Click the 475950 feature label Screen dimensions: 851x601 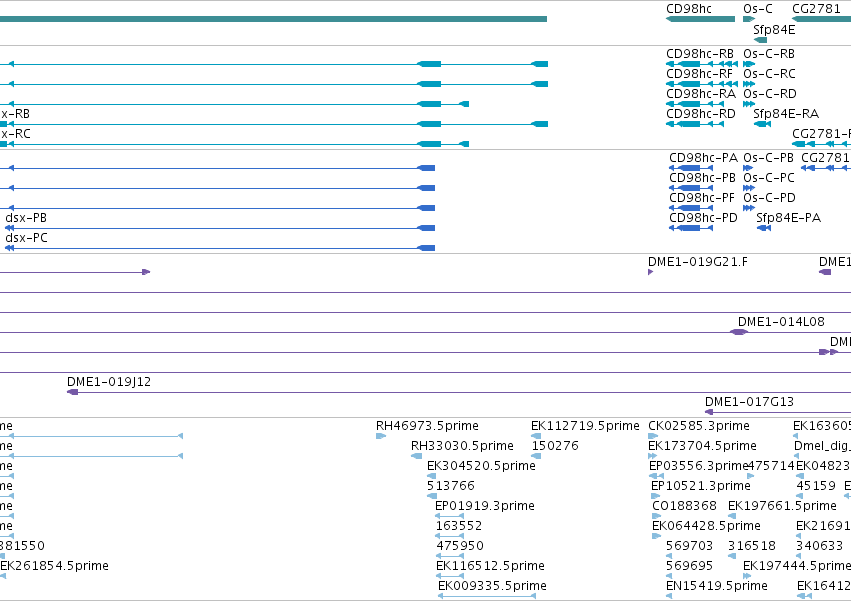tap(460, 547)
